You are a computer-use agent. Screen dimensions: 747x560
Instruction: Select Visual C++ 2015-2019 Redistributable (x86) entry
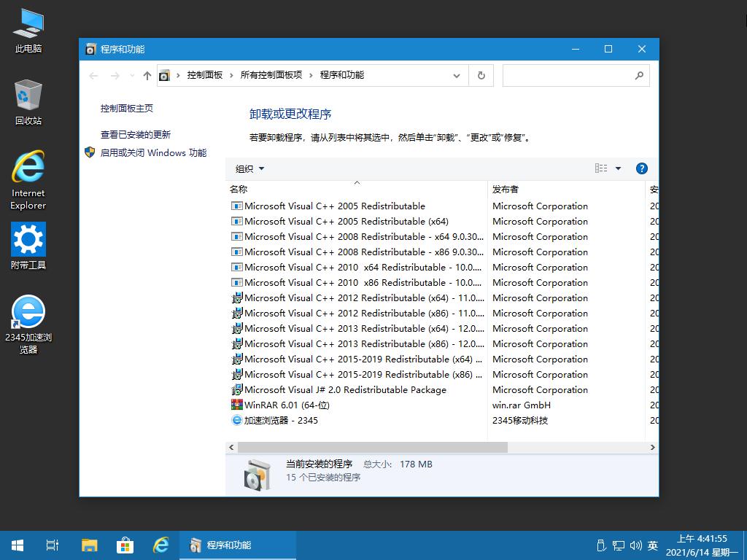point(357,374)
